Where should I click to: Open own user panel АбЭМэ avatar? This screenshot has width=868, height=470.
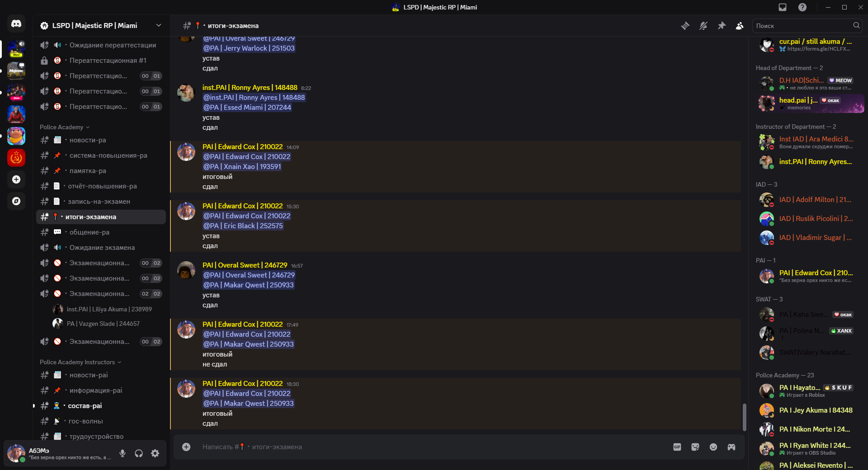click(16, 453)
